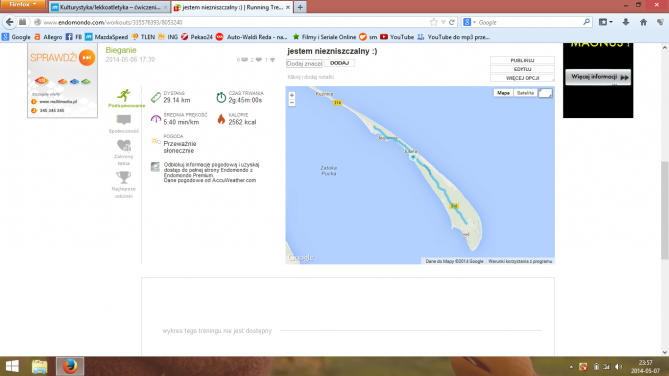This screenshot has height=376, width=669.
Task: Expand the WIĘCEJ OPCJI options
Action: point(522,78)
